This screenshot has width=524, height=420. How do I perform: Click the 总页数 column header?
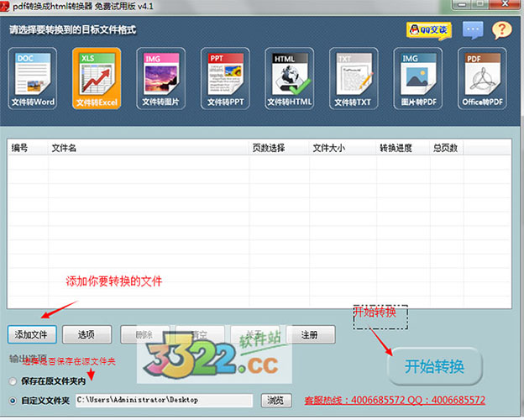(x=447, y=148)
